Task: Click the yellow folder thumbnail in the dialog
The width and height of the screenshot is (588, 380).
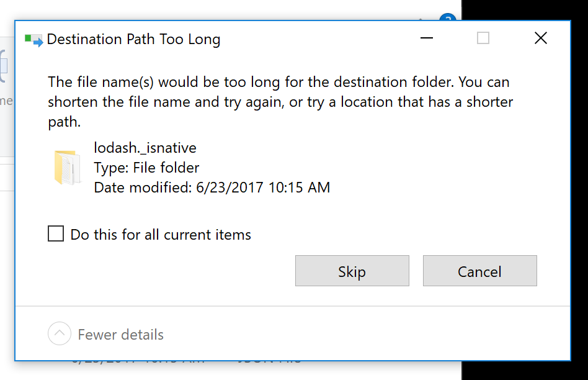Action: coord(68,167)
